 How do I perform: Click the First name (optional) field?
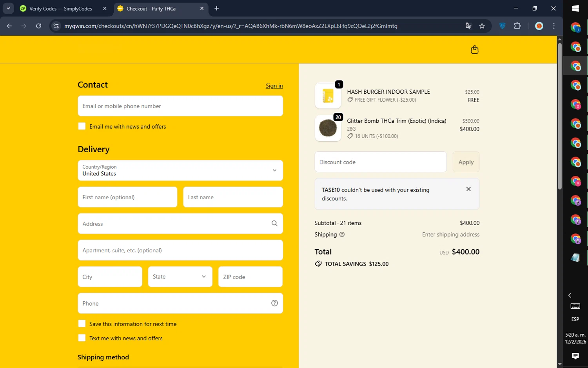[x=127, y=197]
